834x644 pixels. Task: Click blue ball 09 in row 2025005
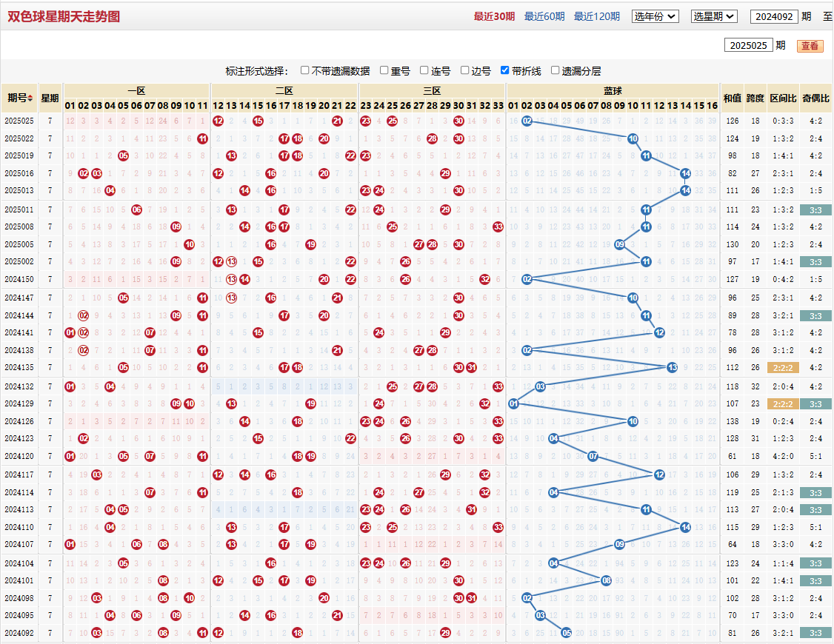pos(620,244)
